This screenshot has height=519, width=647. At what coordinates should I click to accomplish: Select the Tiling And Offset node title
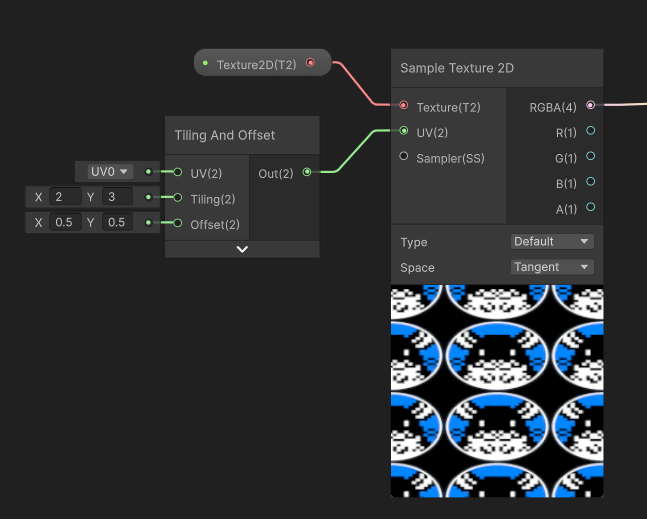[225, 135]
